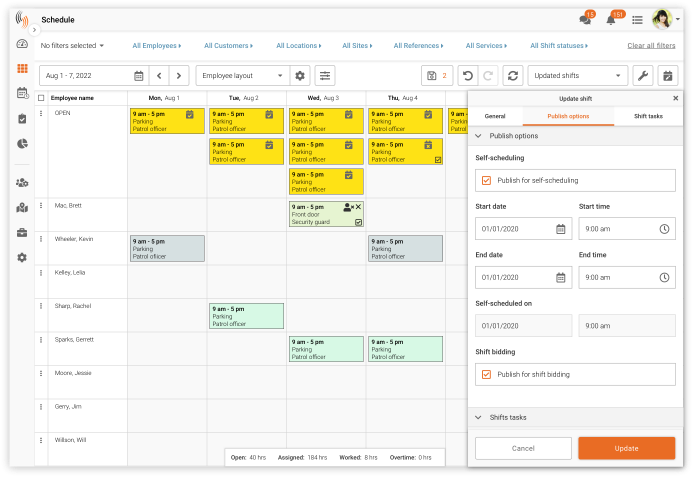Expand the All Sites filter
The width and height of the screenshot is (693, 477).
357,46
